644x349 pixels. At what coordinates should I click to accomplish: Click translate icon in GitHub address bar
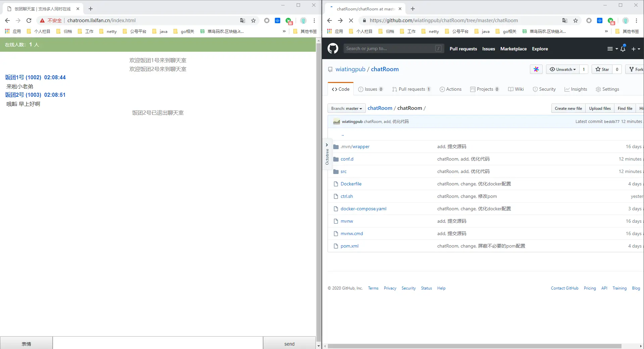565,20
